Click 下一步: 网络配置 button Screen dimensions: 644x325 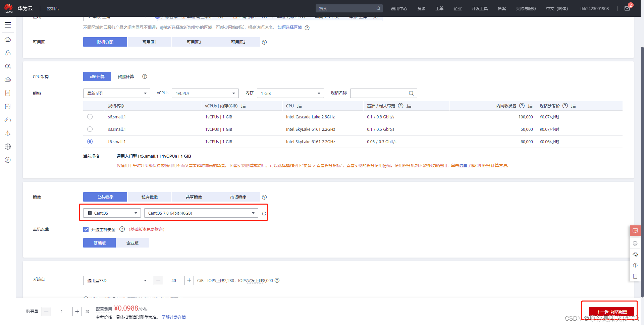click(611, 312)
